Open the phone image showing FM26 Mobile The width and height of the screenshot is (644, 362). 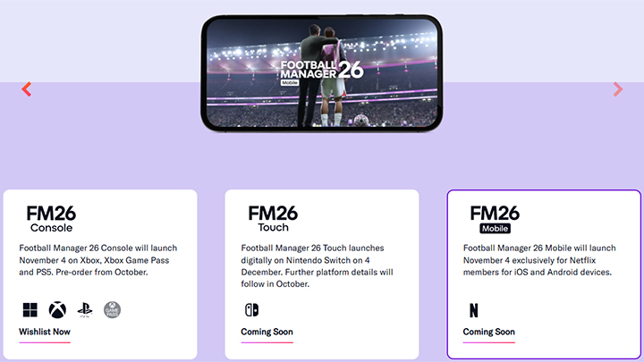click(322, 73)
